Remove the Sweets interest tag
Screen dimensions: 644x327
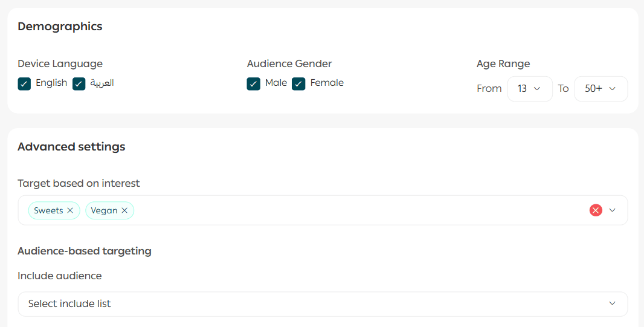pos(70,210)
